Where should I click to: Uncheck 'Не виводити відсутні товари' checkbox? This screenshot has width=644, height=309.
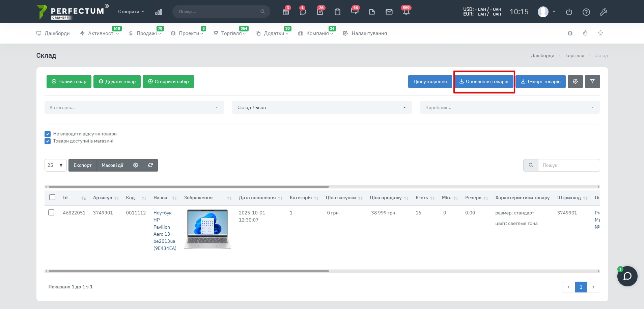[48, 134]
